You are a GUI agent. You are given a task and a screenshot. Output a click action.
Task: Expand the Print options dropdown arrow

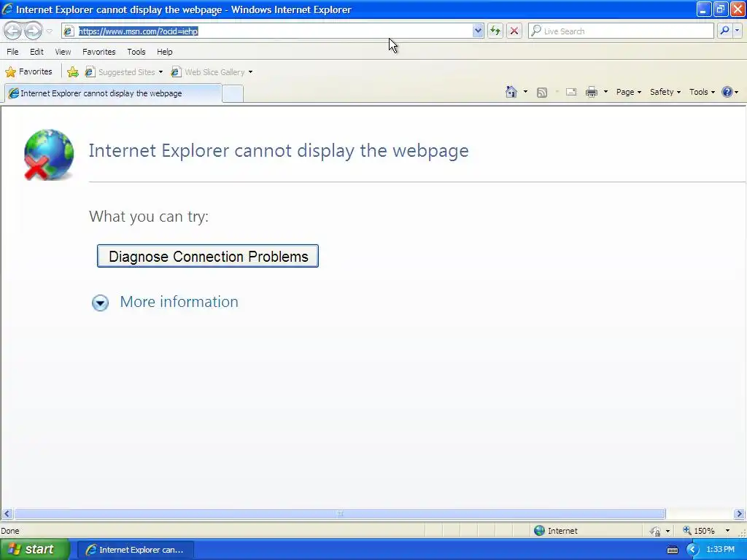pos(605,92)
